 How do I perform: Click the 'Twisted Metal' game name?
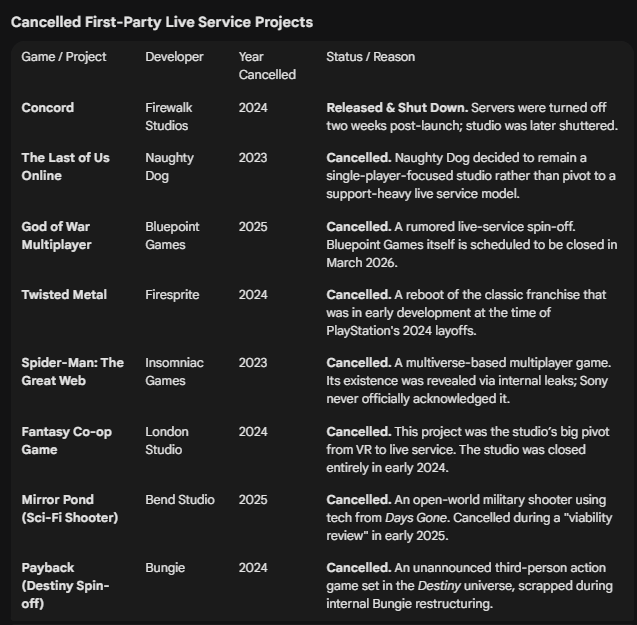(64, 294)
